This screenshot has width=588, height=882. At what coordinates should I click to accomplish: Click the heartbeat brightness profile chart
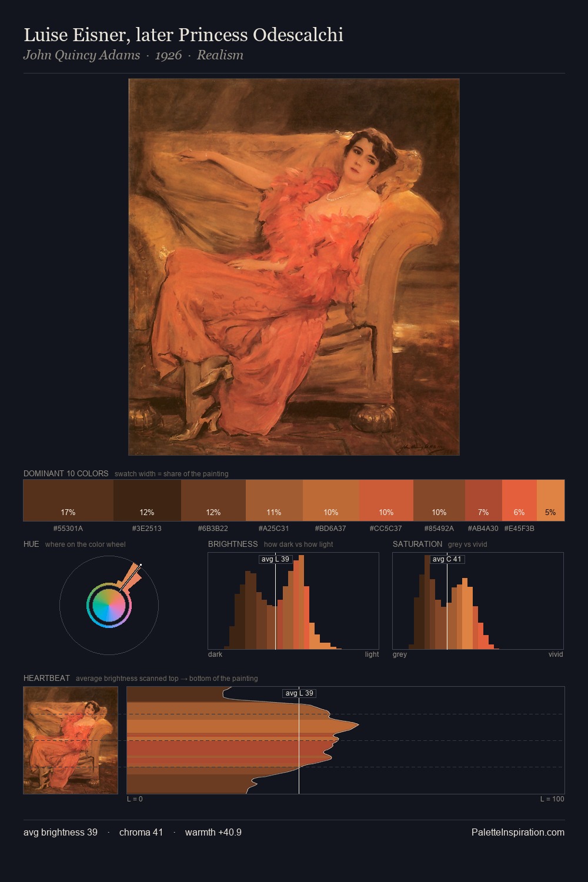tap(346, 740)
